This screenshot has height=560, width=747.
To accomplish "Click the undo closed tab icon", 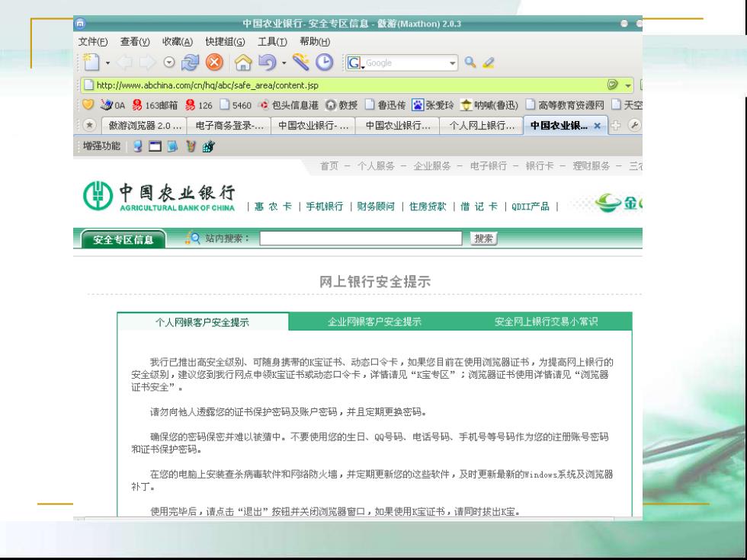I will point(268,62).
